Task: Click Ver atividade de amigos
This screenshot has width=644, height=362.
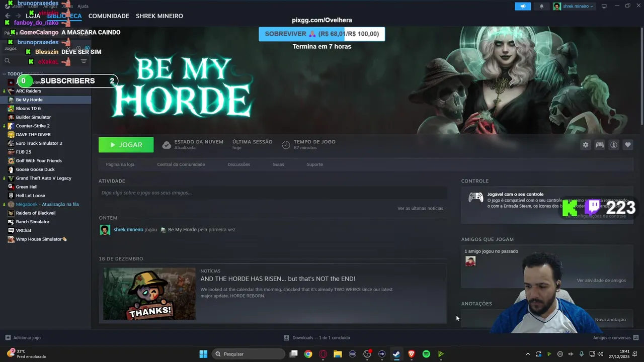Action: (x=601, y=281)
